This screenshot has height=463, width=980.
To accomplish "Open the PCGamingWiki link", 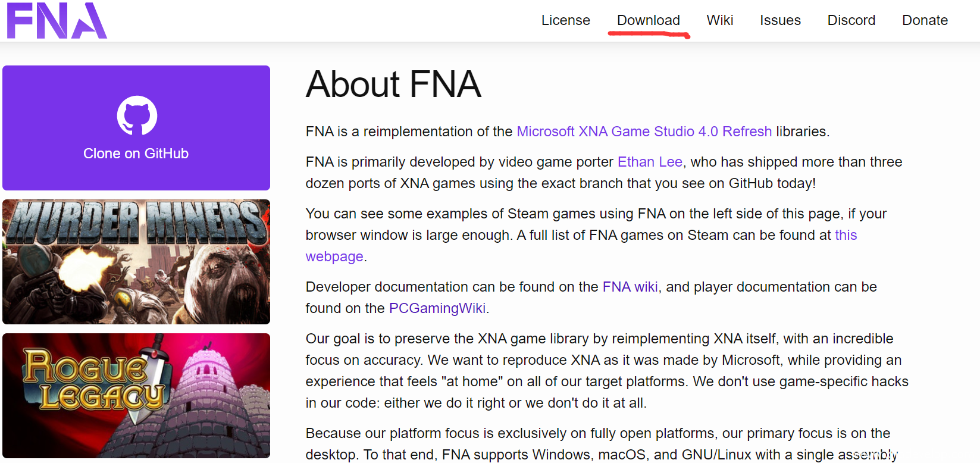I will coord(437,308).
